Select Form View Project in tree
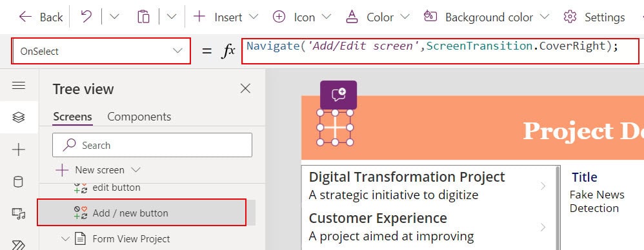The height and width of the screenshot is (250, 644). click(131, 239)
